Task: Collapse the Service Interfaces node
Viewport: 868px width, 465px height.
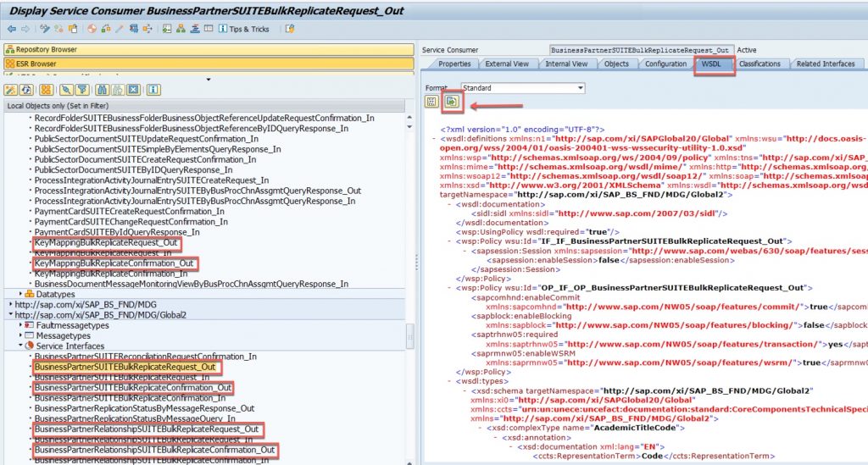Action: [20, 346]
